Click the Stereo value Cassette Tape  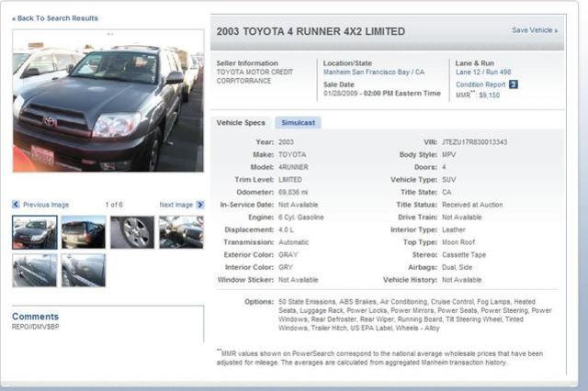(x=464, y=254)
